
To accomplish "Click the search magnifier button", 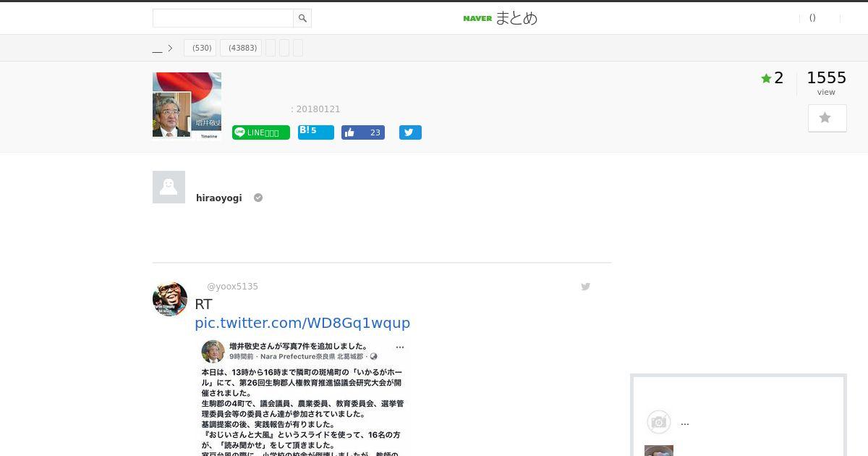I will [x=302, y=18].
